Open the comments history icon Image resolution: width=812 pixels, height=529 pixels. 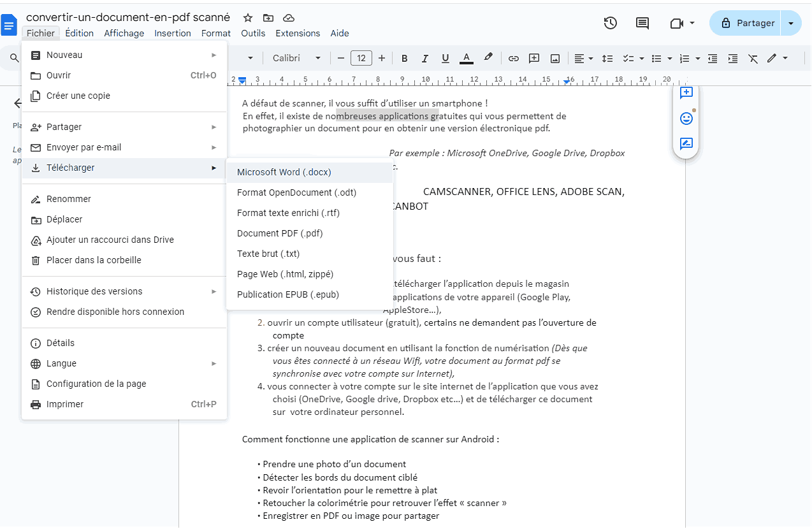point(642,23)
